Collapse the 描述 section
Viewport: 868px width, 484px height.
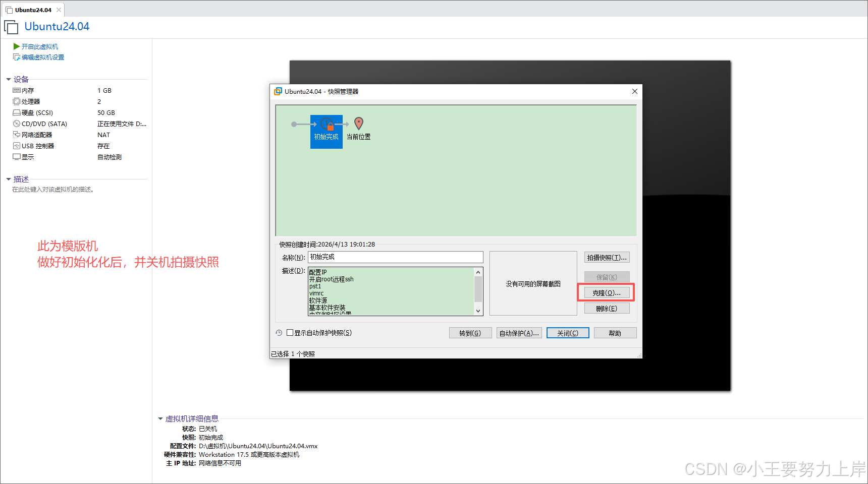[x=9, y=179]
